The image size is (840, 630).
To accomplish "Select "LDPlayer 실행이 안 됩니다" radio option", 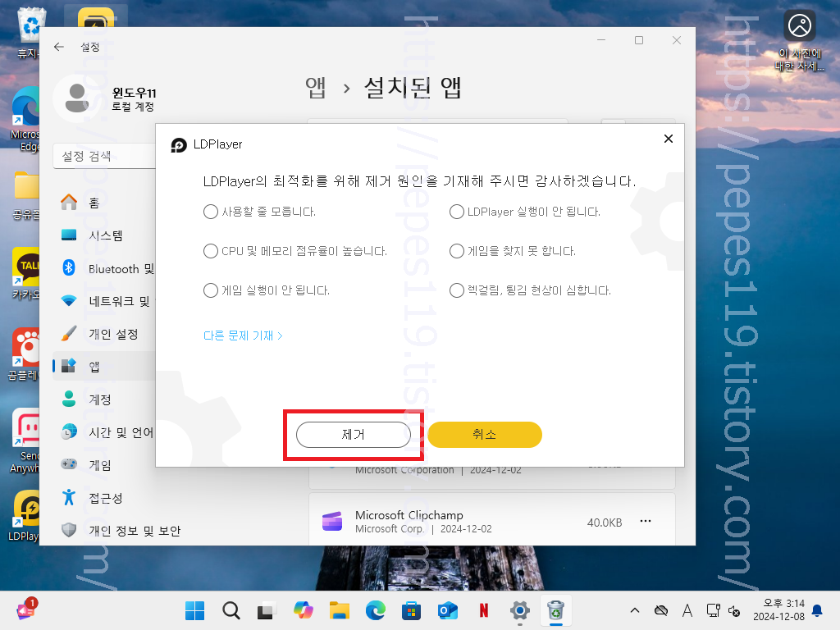I will (456, 212).
